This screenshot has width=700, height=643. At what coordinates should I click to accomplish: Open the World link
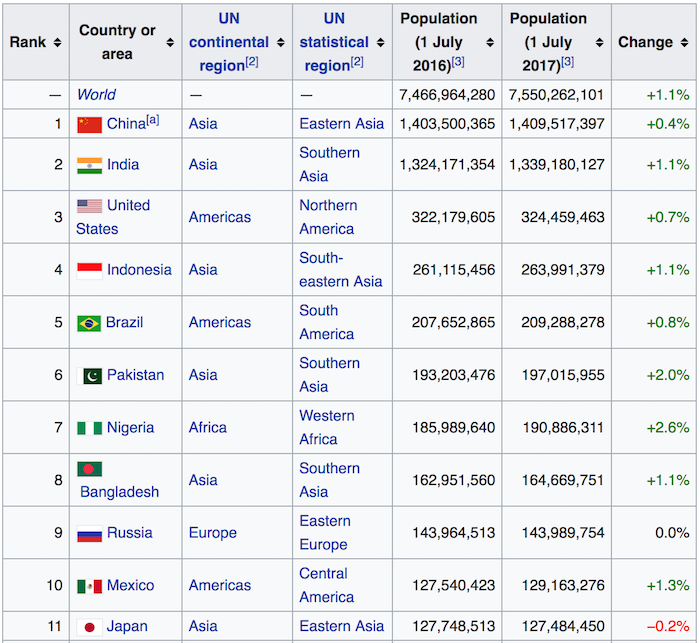[x=96, y=95]
